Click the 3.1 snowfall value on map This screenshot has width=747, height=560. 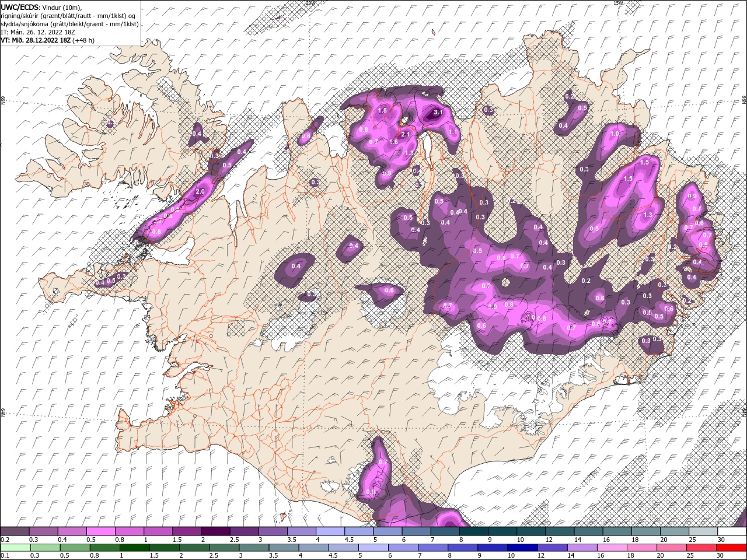coord(439,112)
